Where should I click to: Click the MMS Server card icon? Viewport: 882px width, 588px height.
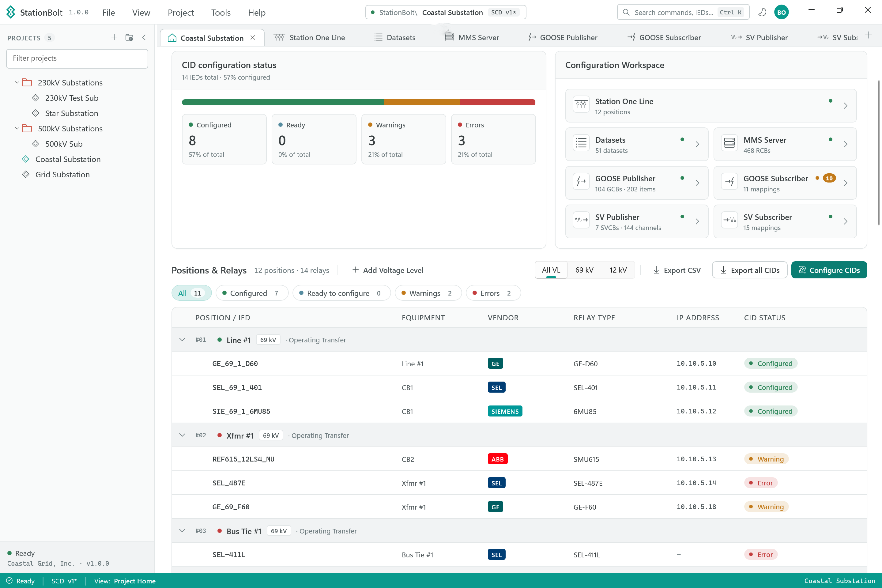click(729, 143)
